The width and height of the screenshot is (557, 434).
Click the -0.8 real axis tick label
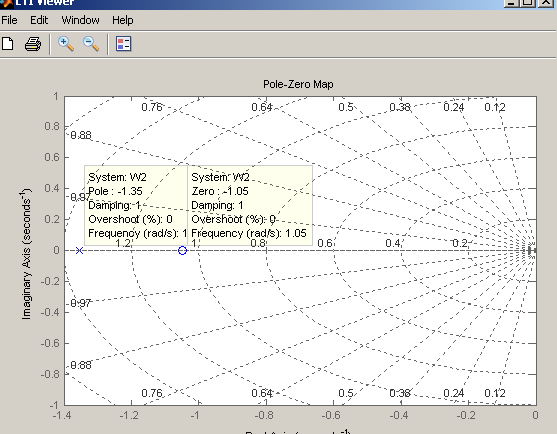pyautogui.click(x=264, y=415)
